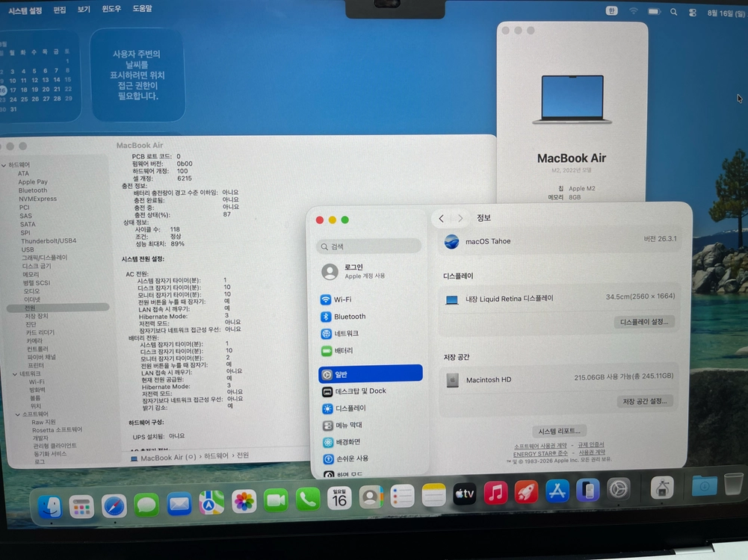Launch Apple TV from the Dock
Image resolution: width=748 pixels, height=560 pixels.
[465, 494]
